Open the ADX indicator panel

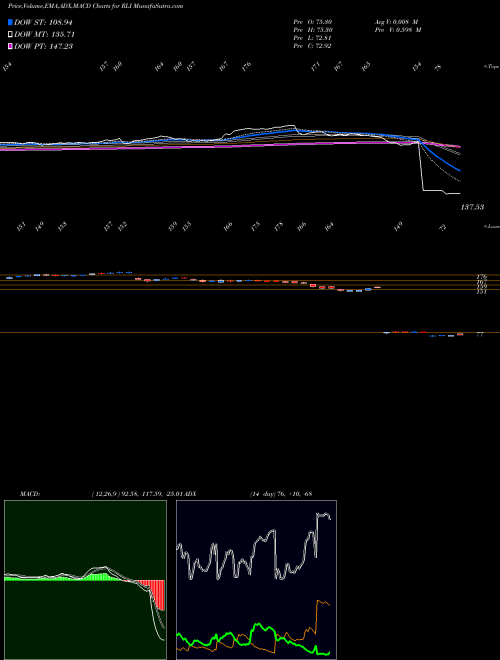(256, 580)
